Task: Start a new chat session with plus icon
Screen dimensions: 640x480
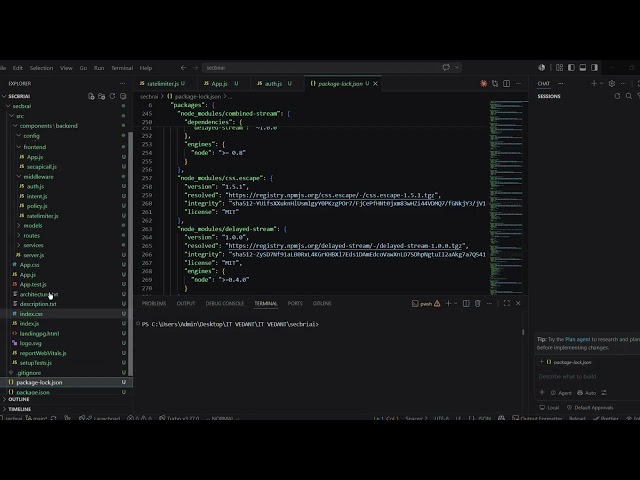Action: 593,83
